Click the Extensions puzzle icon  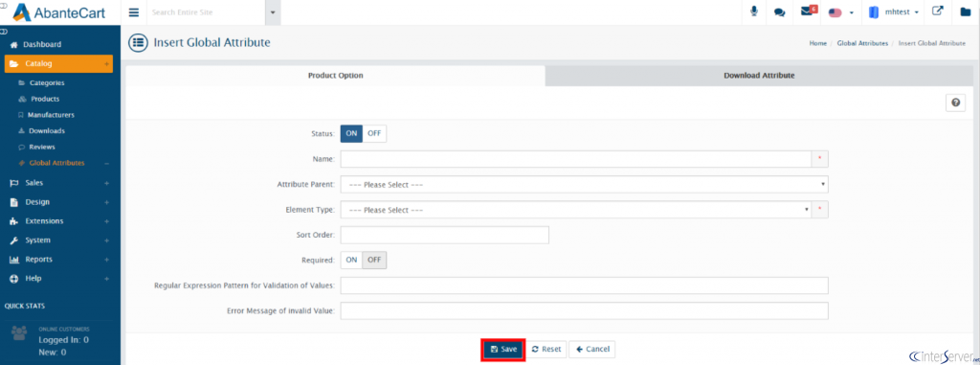click(x=13, y=221)
